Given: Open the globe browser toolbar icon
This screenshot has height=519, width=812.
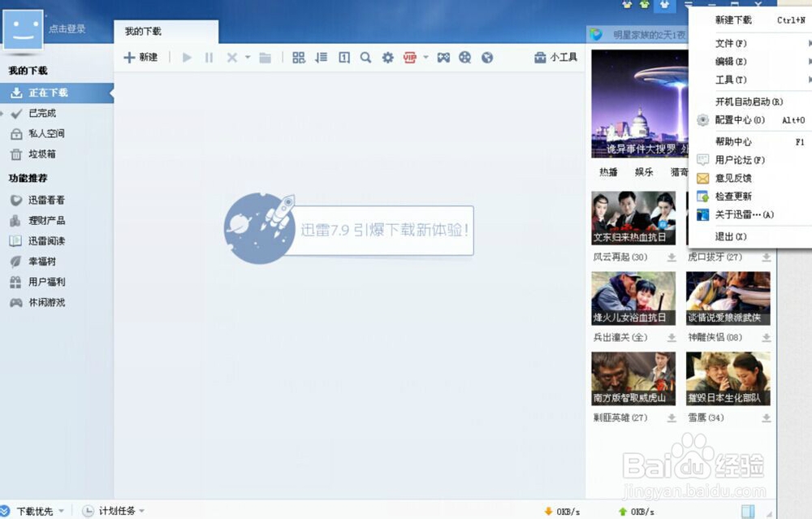Looking at the screenshot, I should 486,58.
